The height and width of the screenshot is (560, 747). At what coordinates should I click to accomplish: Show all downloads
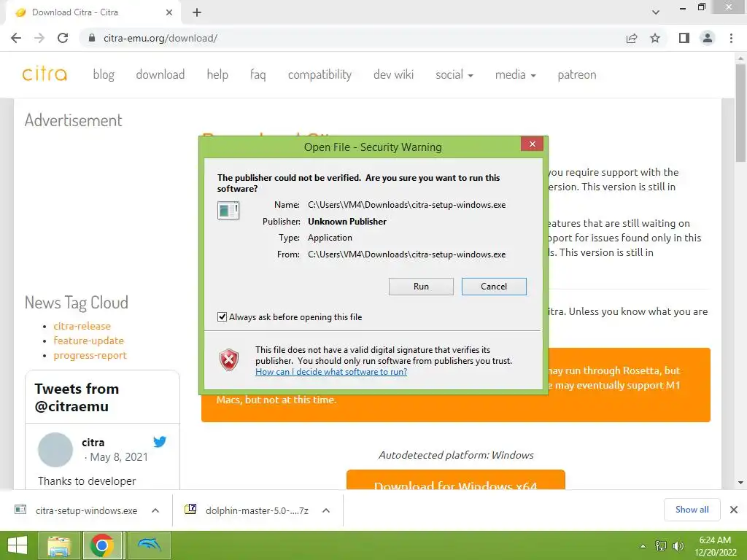692,510
